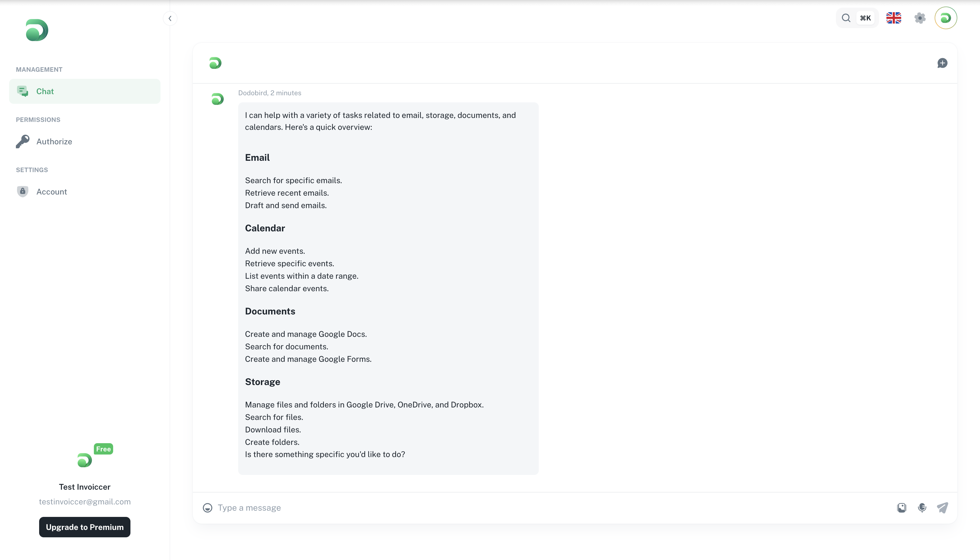Viewport: 980px width, 560px height.
Task: Click the send message arrow icon
Action: coord(942,508)
